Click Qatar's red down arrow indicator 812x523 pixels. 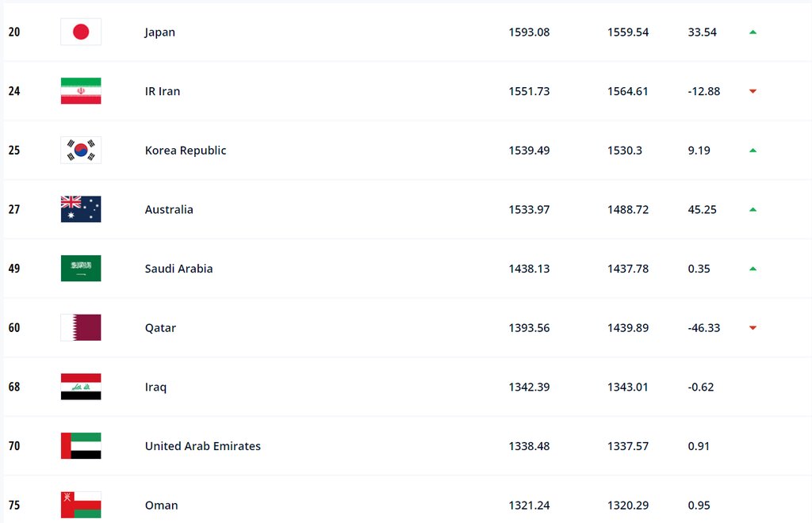point(753,327)
